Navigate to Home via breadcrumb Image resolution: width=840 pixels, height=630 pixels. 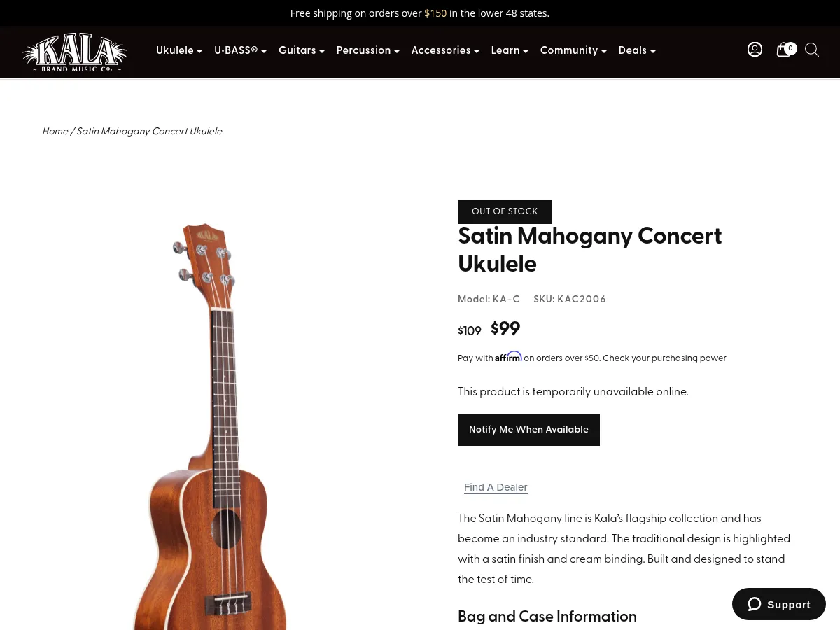(x=55, y=131)
